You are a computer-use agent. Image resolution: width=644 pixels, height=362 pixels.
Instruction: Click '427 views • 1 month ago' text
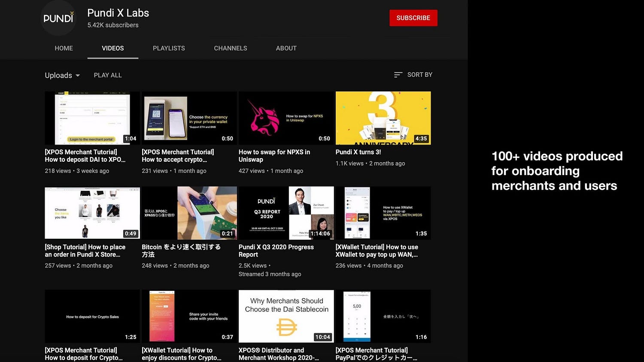point(271,171)
